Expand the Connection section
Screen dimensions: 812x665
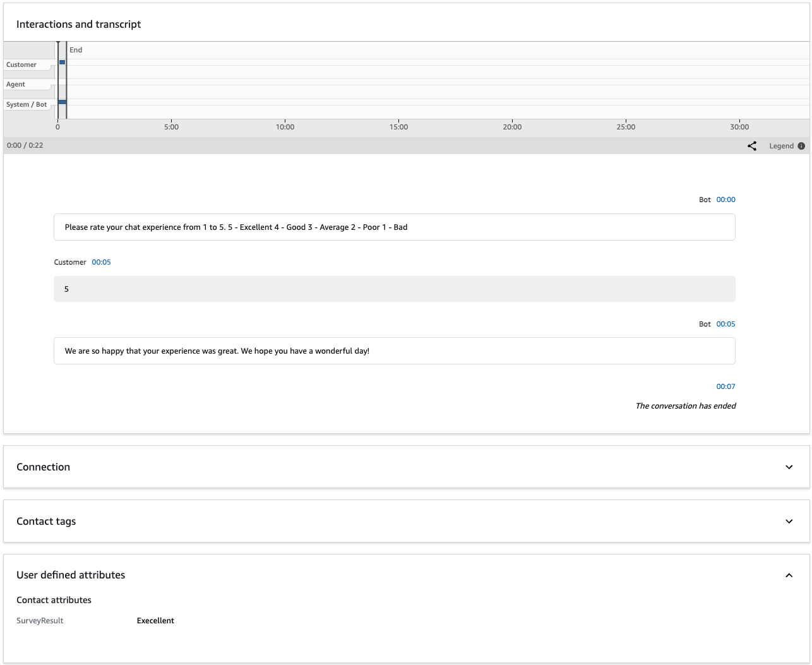coord(788,467)
